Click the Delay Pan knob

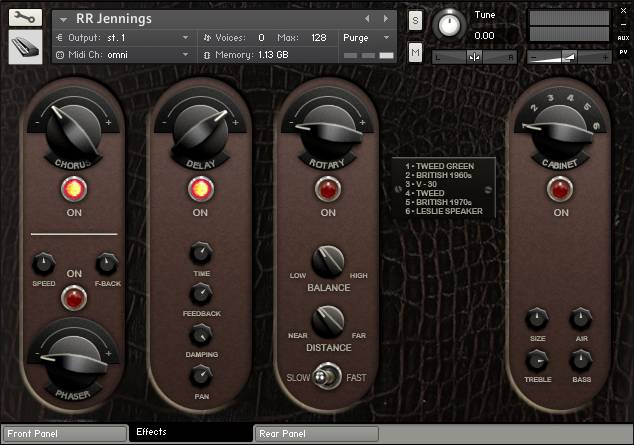pyautogui.click(x=201, y=376)
